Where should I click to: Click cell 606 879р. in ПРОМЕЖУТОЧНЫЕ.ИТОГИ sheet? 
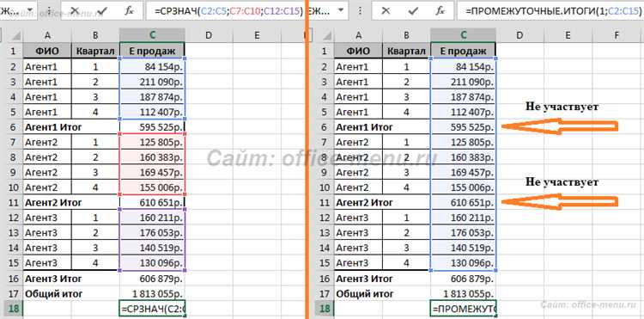(x=464, y=279)
